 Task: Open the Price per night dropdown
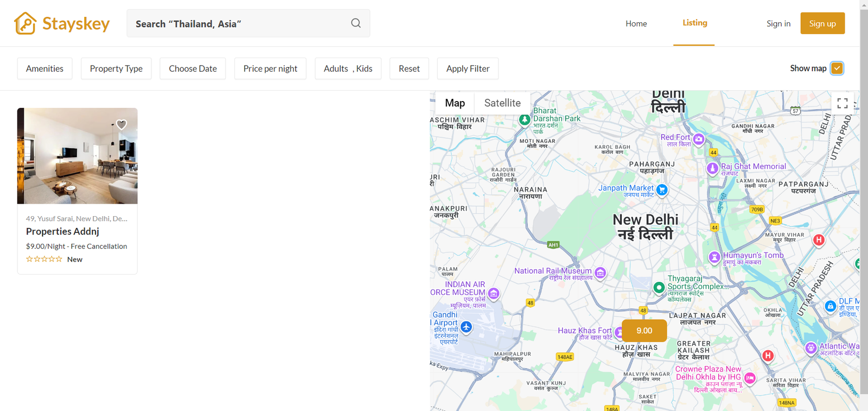pyautogui.click(x=270, y=68)
